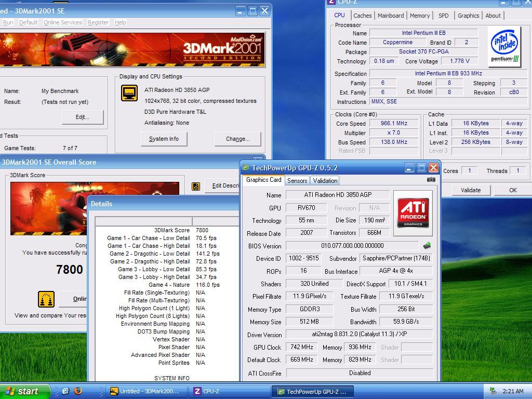Image resolution: width=532 pixels, height=399 pixels.
Task: Launch Firefox from the quick launch bar
Action: (x=78, y=391)
